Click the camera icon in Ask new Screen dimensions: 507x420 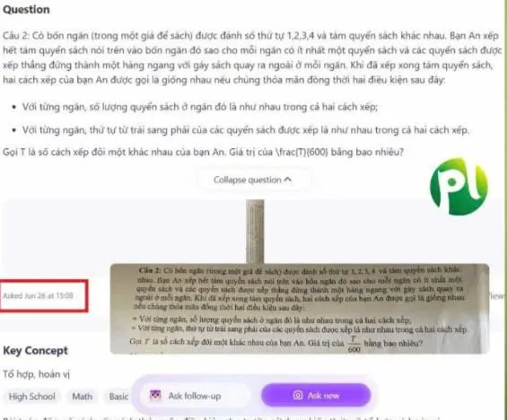[298, 395]
